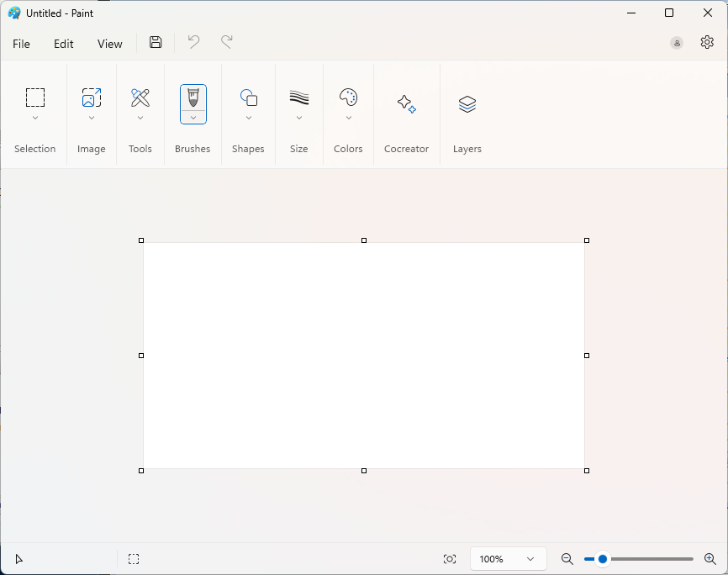Viewport: 728px width, 575px height.
Task: Click the top-right canvas resize handle
Action: 587,240
